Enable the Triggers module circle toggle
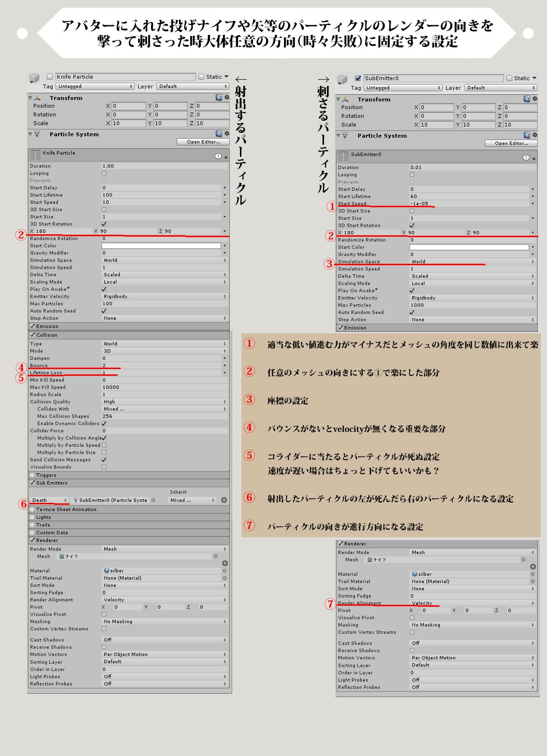547x756 pixels. pos(32,475)
